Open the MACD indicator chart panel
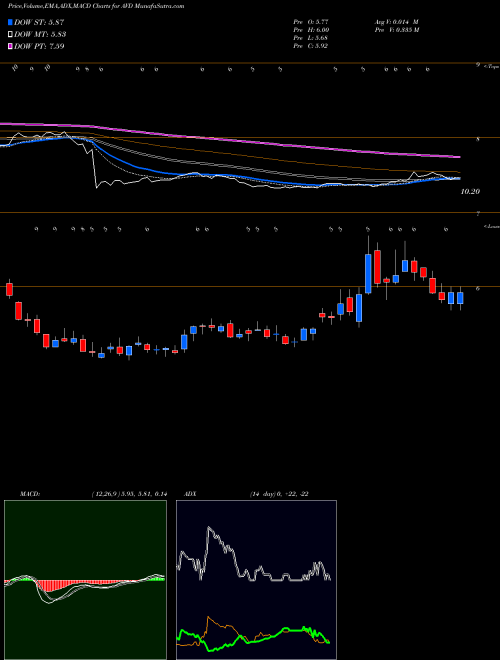 pos(85,580)
